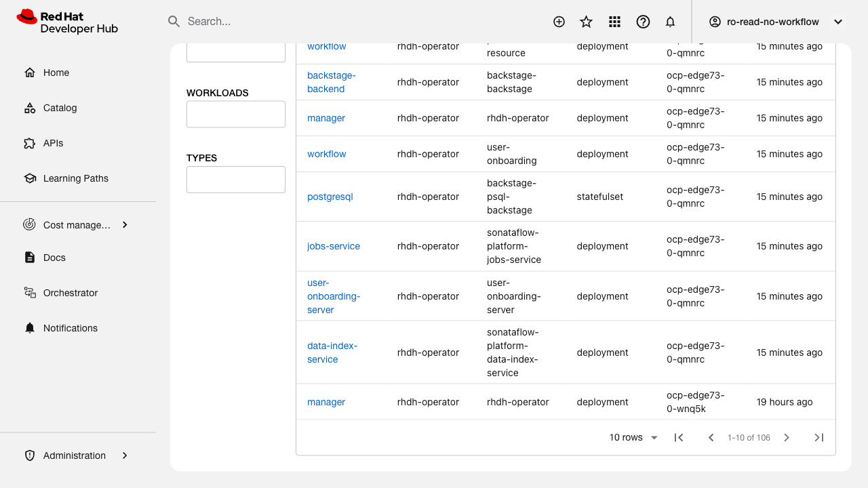Navigate to Catalog in the sidebar

point(60,108)
